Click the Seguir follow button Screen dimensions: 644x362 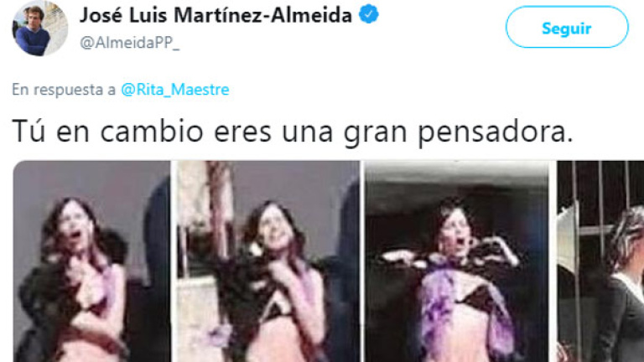point(567,27)
